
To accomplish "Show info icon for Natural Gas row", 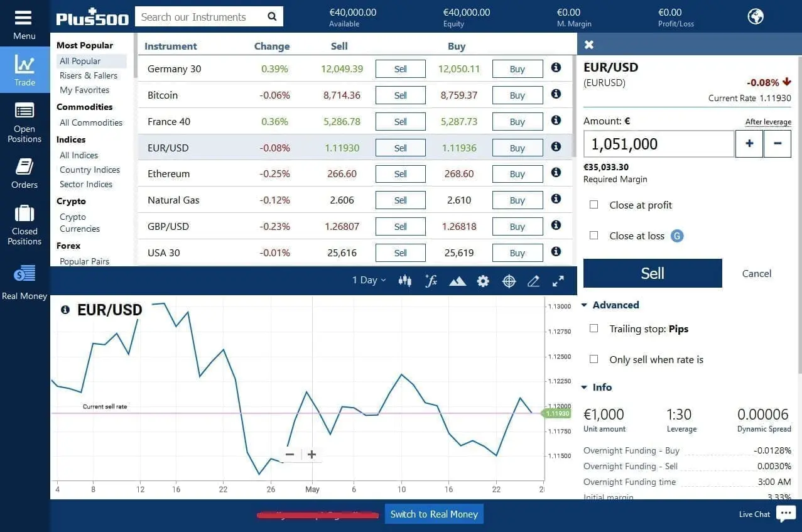I will click(556, 198).
